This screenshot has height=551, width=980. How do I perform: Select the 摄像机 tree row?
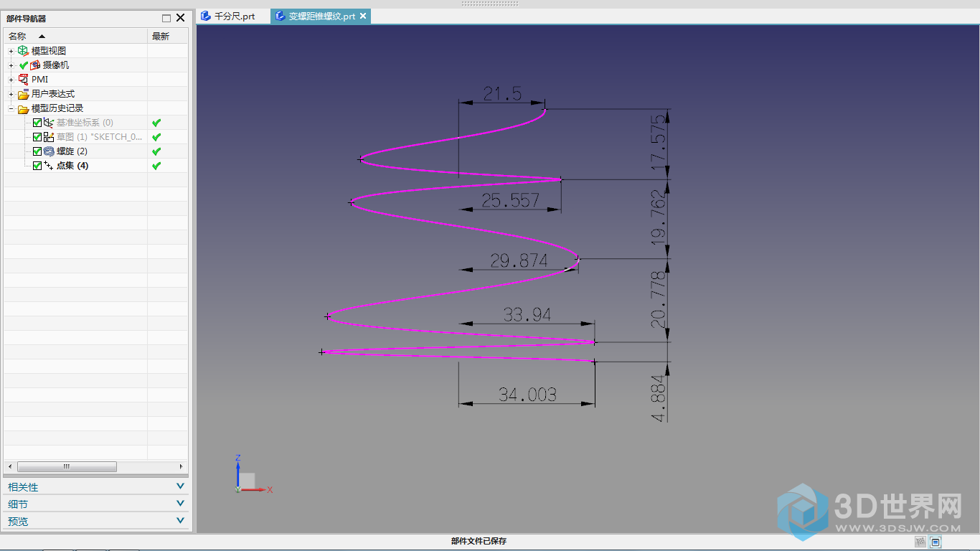coord(95,65)
